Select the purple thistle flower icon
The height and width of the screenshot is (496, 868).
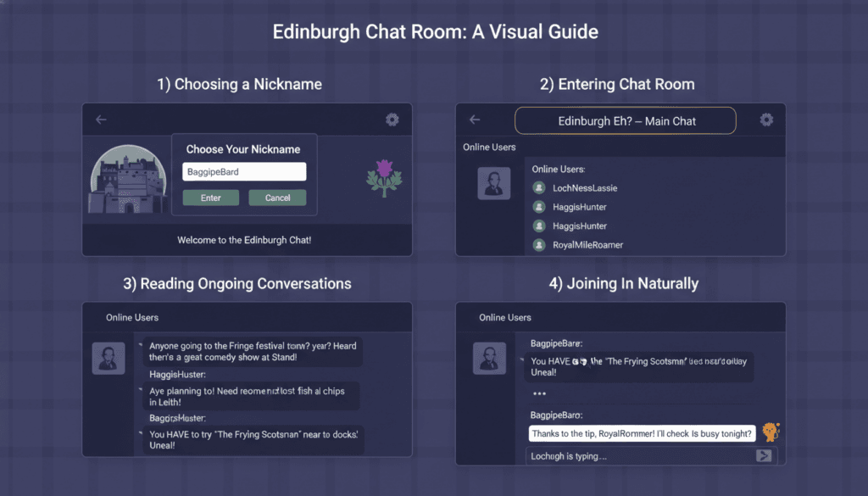383,179
